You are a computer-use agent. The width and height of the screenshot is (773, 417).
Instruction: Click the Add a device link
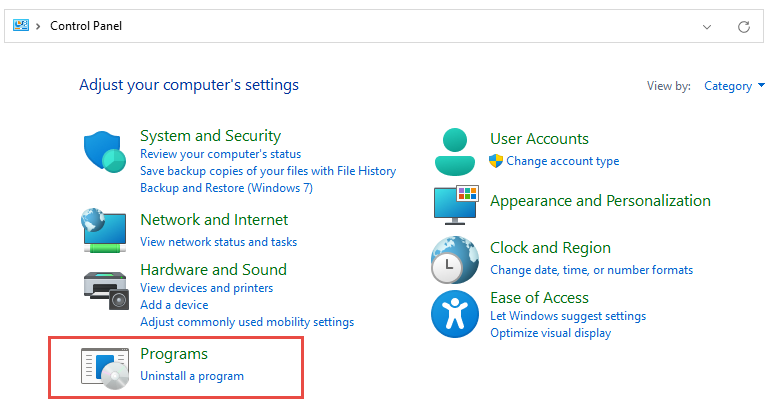pyautogui.click(x=174, y=305)
